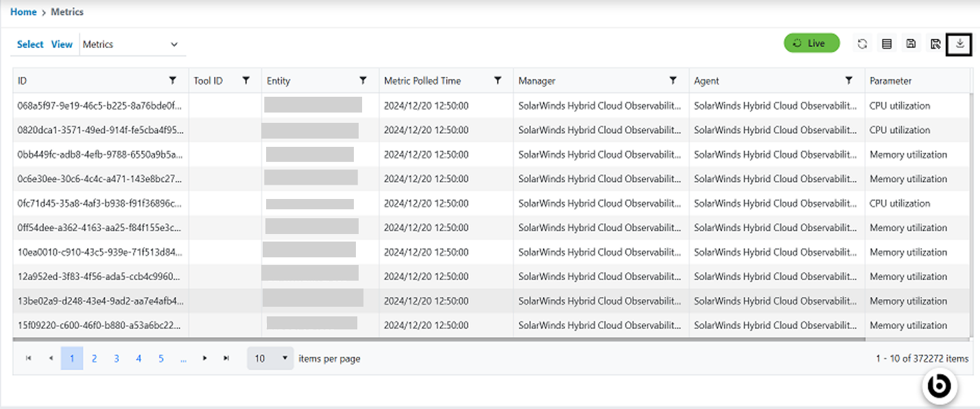Expand more pages with the ellipsis
Screen dimensions: 980x409
coord(183,358)
